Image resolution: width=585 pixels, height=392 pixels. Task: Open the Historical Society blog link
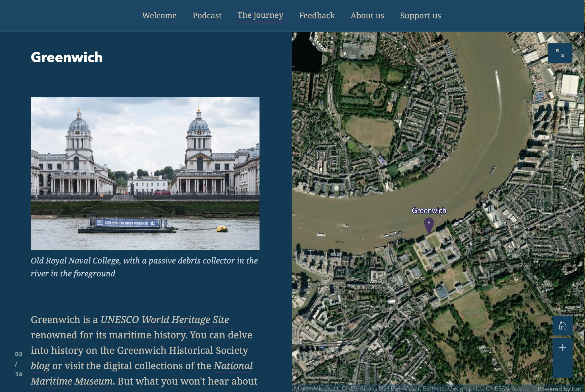point(40,366)
